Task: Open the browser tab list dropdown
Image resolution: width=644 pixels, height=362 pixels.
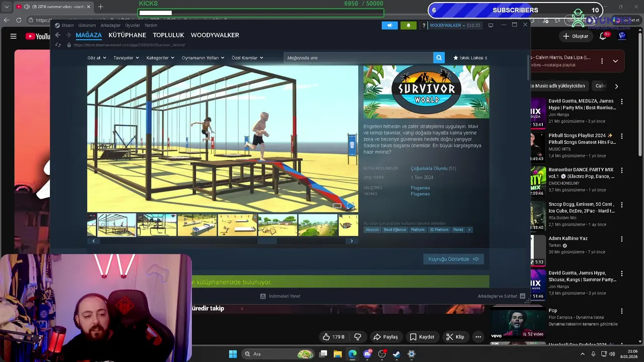Action: pyautogui.click(x=7, y=7)
